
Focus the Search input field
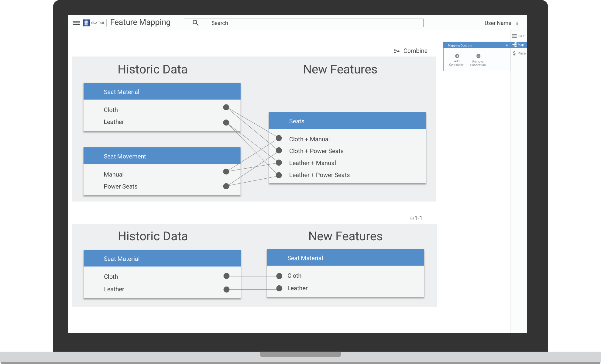304,23
